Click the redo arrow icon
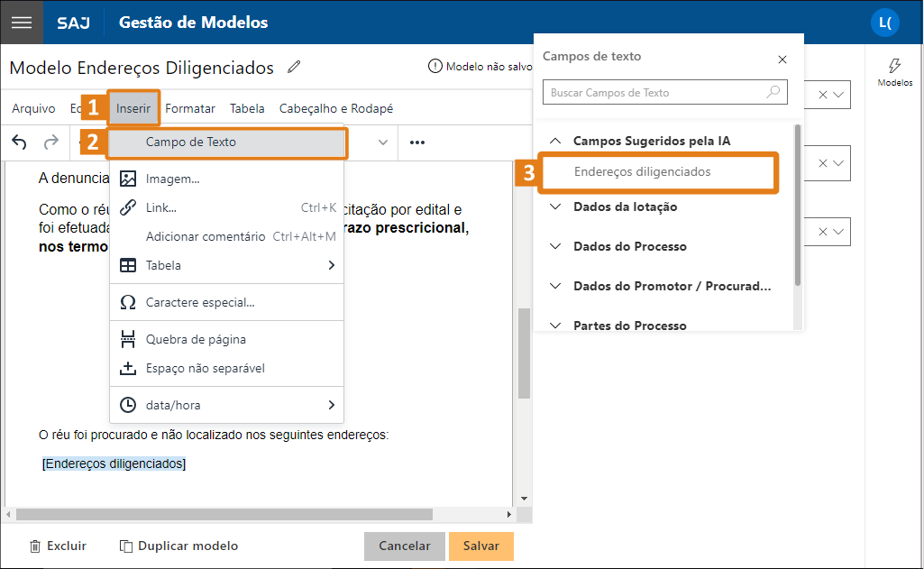 [x=51, y=142]
